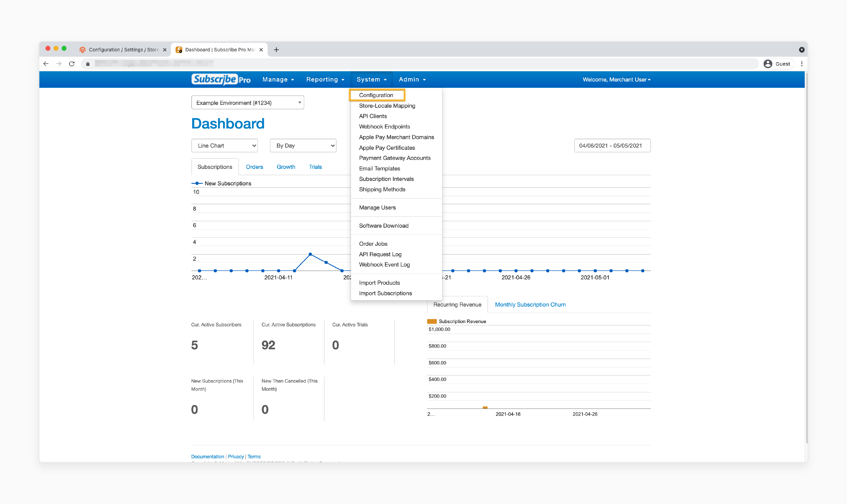Switch to Monthly Subscription Churn view
The width and height of the screenshot is (847, 504).
pyautogui.click(x=531, y=304)
